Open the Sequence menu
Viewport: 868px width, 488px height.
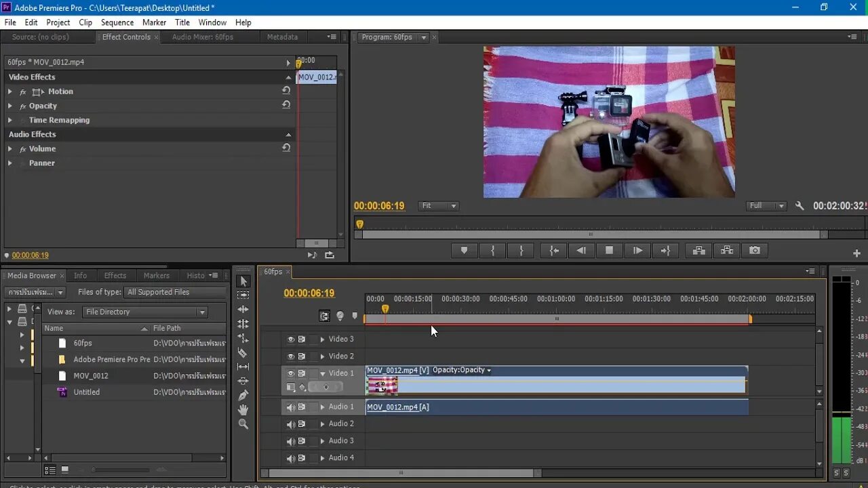pos(117,22)
